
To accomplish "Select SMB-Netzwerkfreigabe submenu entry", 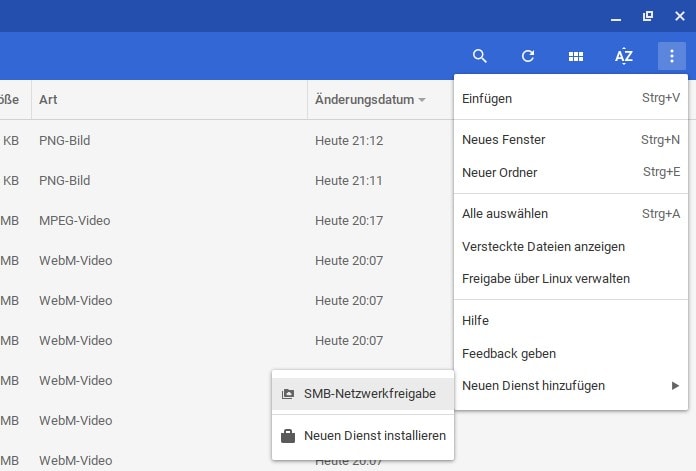I will click(369, 394).
